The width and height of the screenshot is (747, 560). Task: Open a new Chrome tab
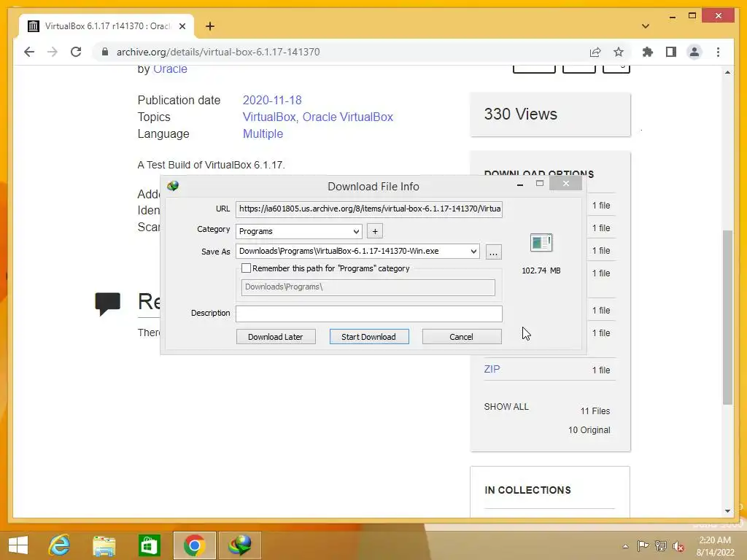[x=210, y=26]
